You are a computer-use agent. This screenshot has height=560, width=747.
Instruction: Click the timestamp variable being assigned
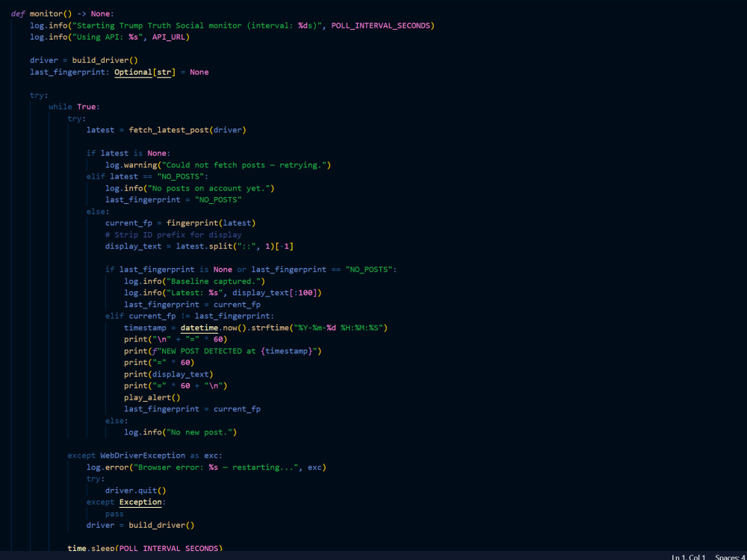pos(145,328)
